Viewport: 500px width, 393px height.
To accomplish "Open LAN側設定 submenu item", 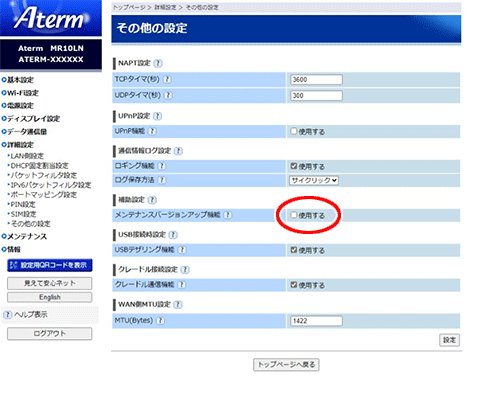I will 27,156.
